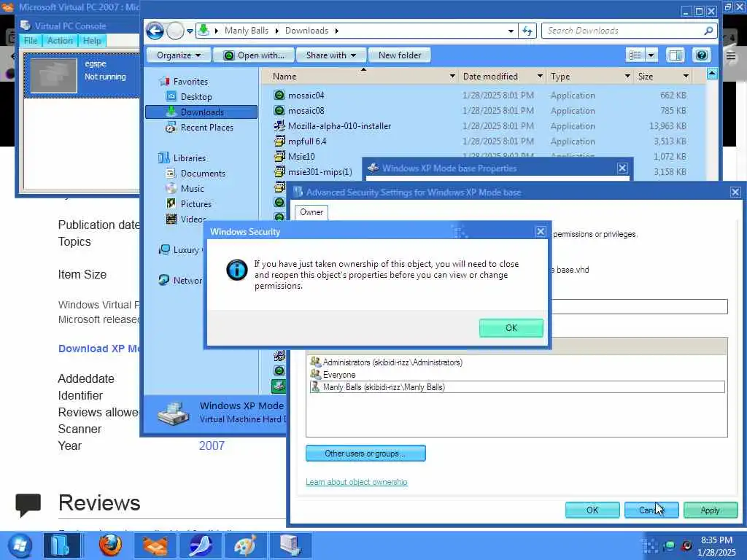Image resolution: width=747 pixels, height=560 pixels.
Task: Click the Refresh button beside the address bar
Action: coord(527,31)
